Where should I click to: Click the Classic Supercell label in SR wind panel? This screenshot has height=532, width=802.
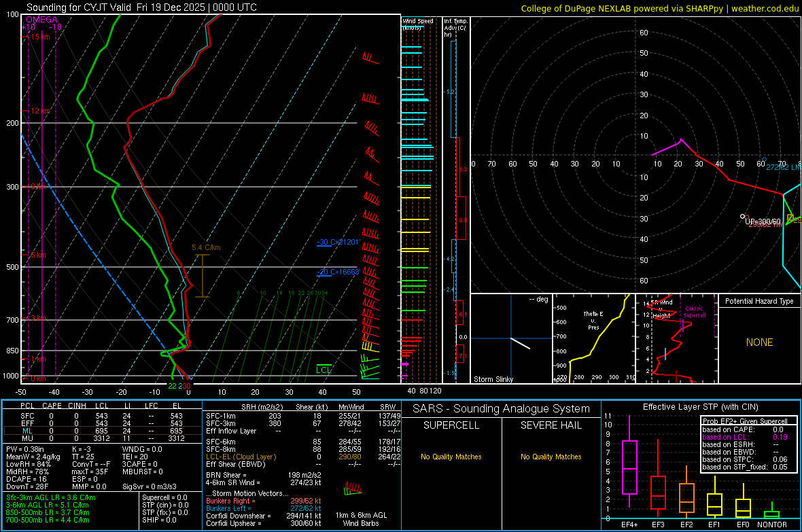click(694, 312)
